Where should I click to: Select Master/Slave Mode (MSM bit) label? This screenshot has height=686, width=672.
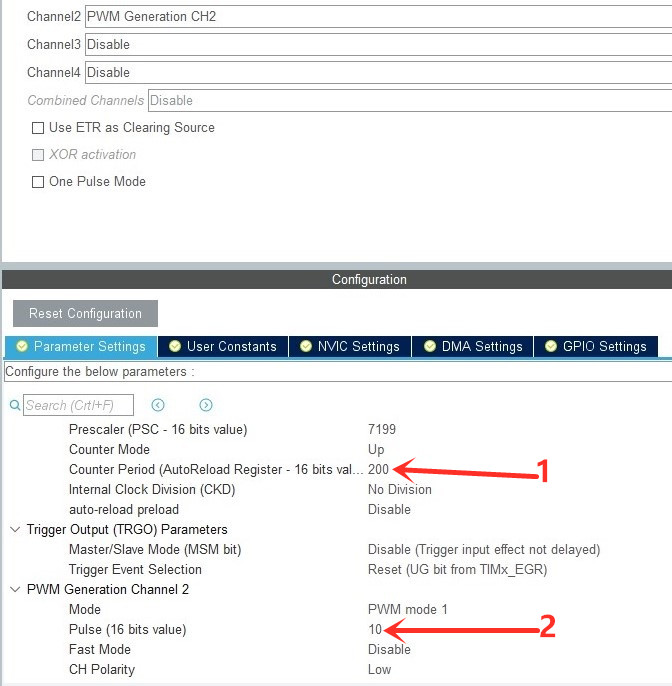pyautogui.click(x=155, y=549)
